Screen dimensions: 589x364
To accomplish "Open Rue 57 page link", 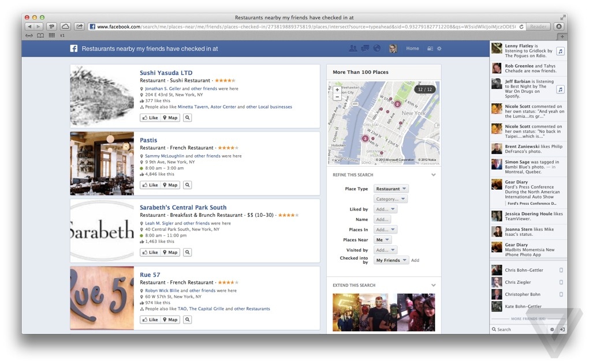I will click(150, 275).
